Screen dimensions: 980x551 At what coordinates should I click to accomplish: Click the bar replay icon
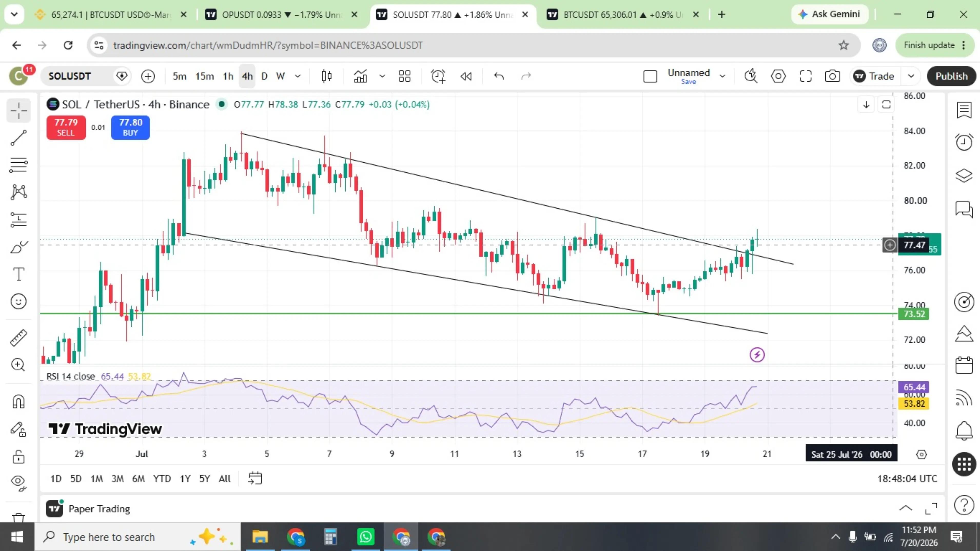(x=466, y=76)
